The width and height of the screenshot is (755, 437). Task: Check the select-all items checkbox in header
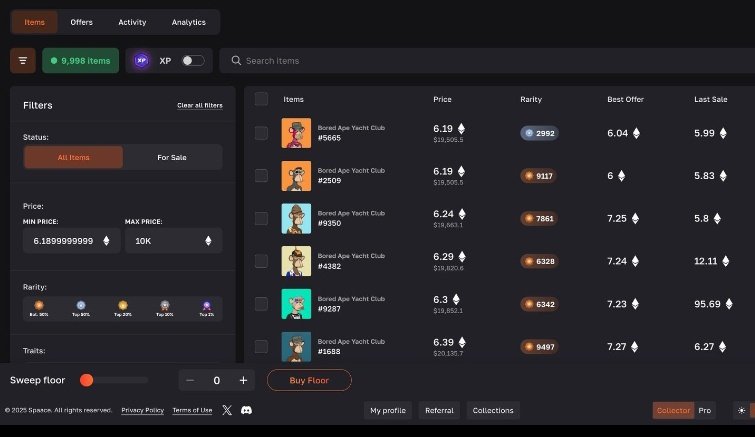pyautogui.click(x=261, y=99)
